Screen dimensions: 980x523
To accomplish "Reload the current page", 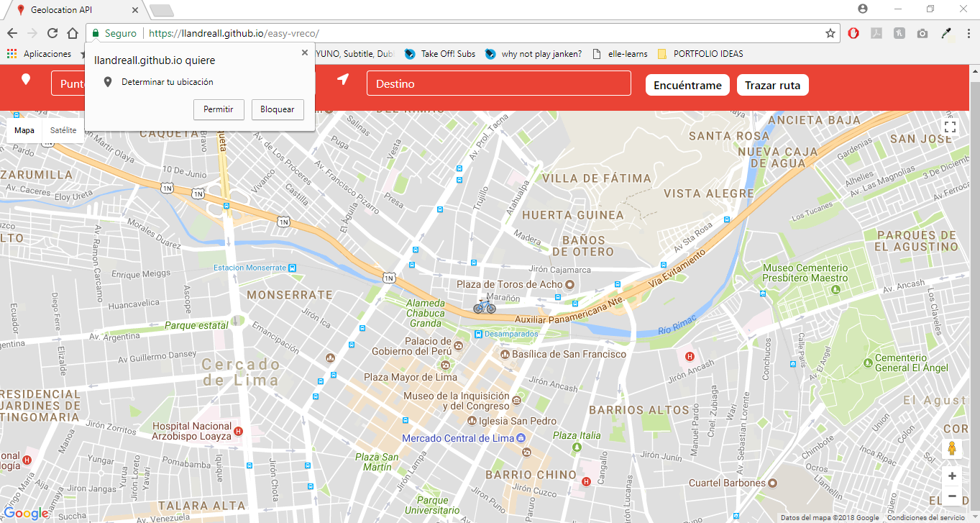I will [x=52, y=33].
